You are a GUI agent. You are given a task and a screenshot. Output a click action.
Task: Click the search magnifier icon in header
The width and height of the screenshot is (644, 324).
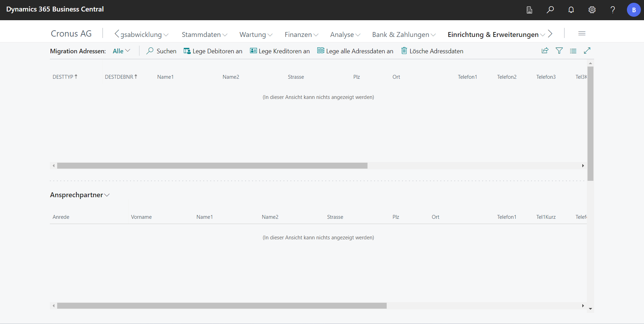(x=550, y=10)
